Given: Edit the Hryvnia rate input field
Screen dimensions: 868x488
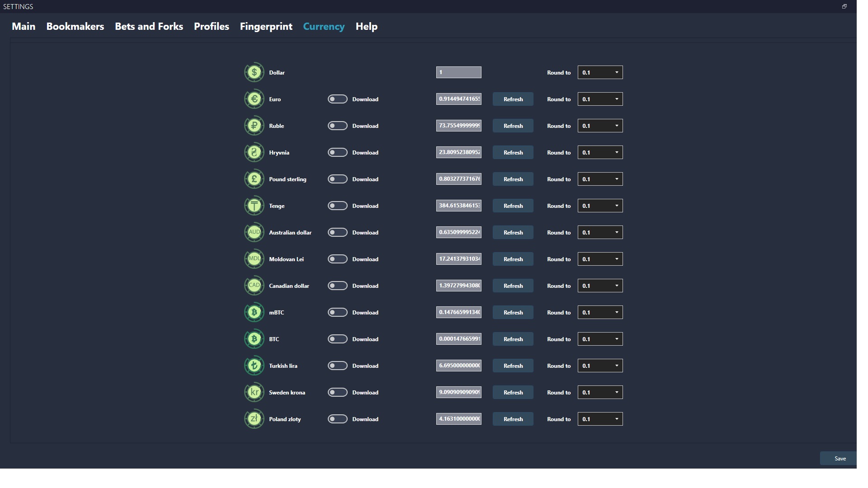Looking at the screenshot, I should (x=459, y=152).
